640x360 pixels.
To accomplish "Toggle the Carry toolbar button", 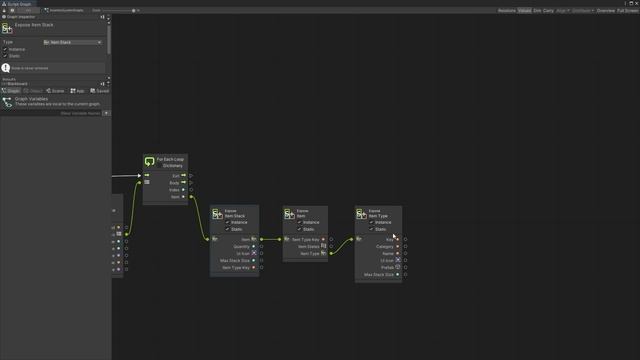I will click(x=549, y=11).
